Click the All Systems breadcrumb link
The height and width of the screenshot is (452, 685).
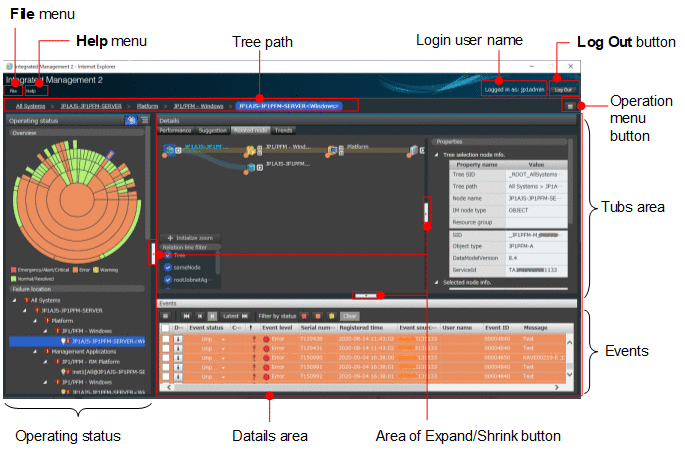[30, 106]
